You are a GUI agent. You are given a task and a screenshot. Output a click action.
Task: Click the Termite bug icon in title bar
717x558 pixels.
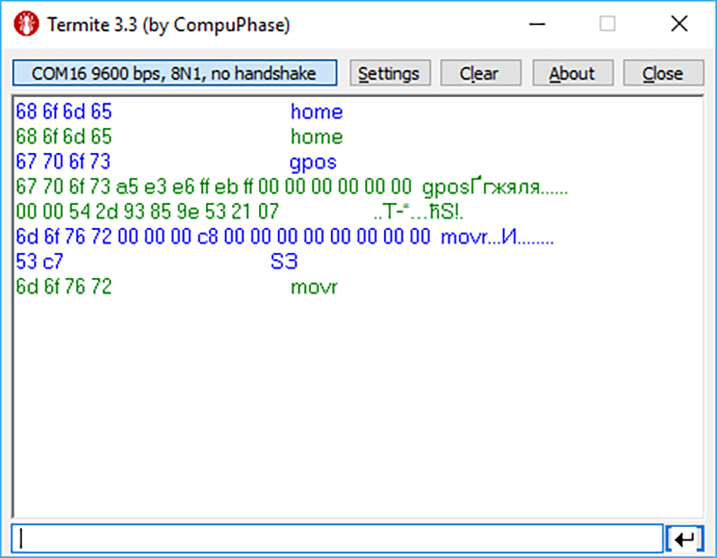pos(28,25)
